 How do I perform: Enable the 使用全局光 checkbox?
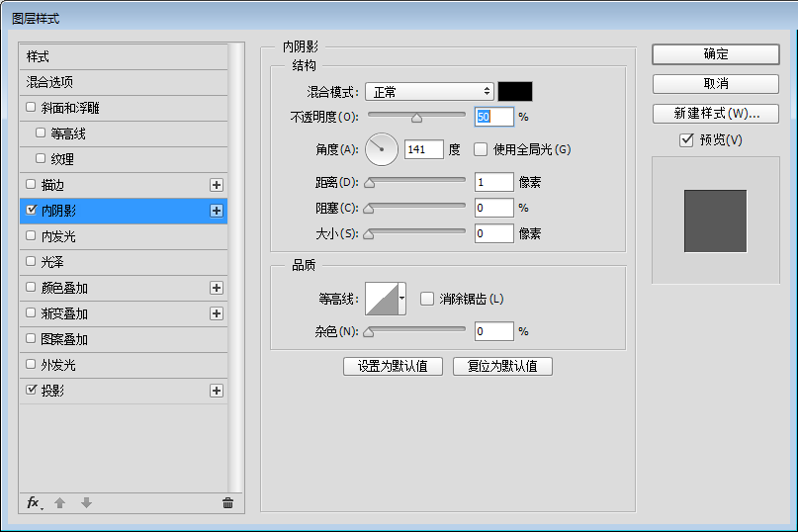click(482, 150)
